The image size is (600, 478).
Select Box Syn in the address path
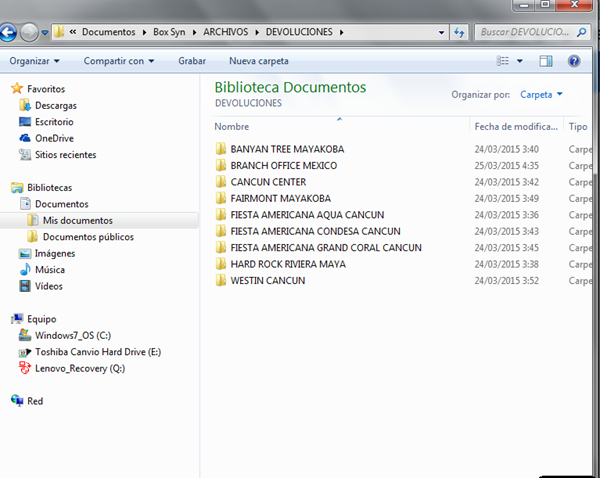click(x=169, y=32)
